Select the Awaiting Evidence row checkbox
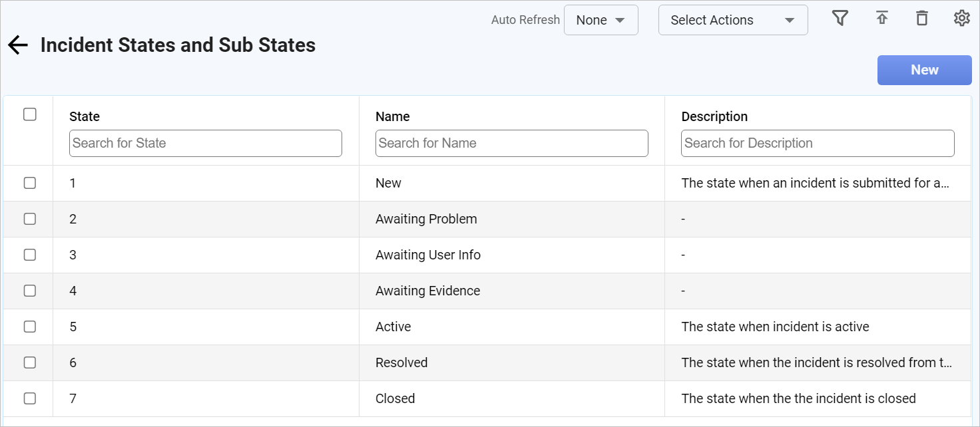This screenshot has height=427, width=980. coord(30,291)
